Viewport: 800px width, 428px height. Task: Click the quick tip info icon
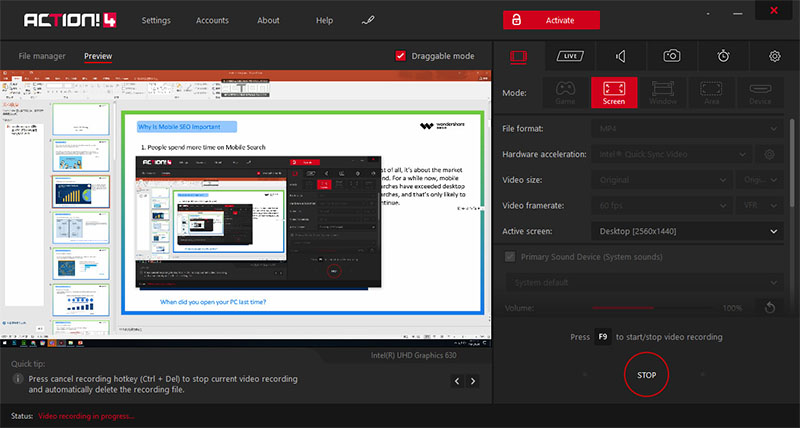[x=18, y=379]
